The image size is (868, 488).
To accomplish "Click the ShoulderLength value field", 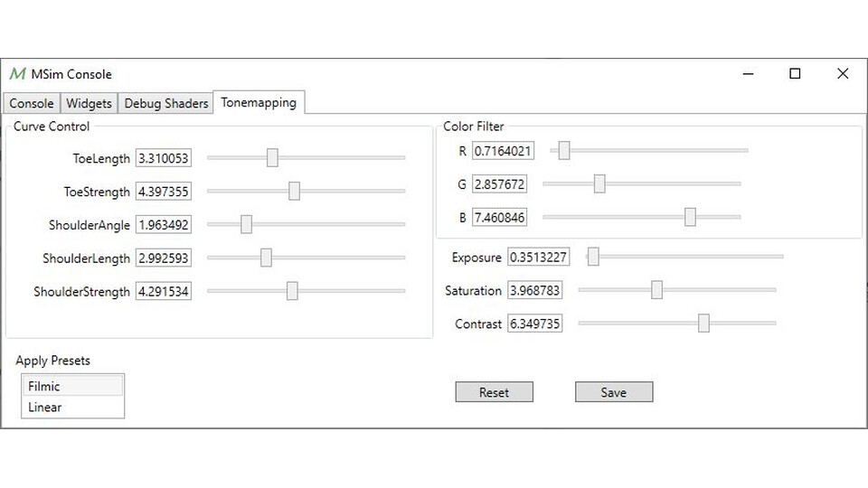I will (x=164, y=258).
